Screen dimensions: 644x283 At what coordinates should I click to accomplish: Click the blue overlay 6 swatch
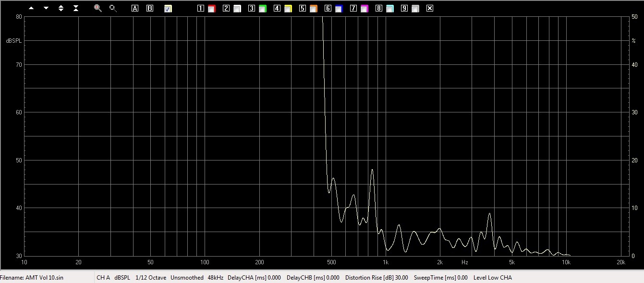[x=339, y=9]
